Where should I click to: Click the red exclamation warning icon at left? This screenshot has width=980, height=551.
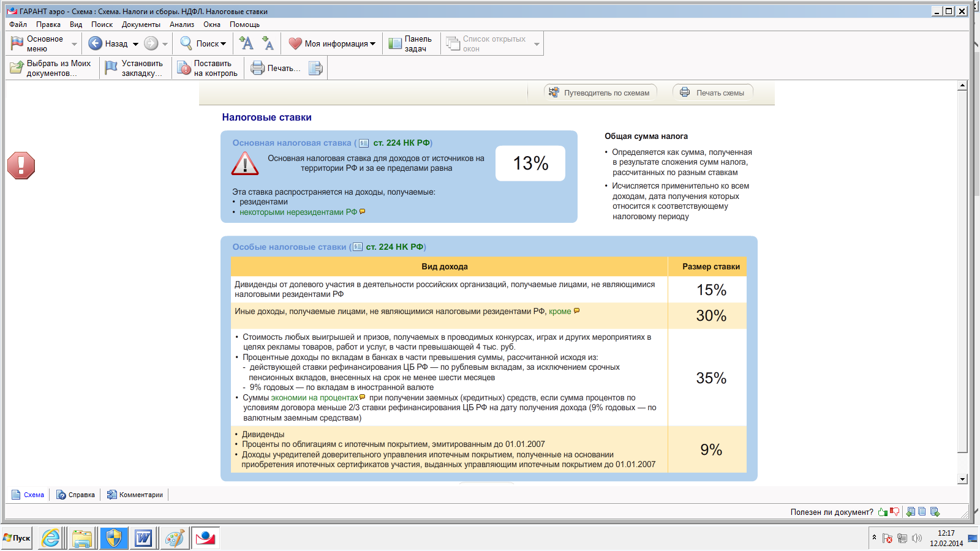21,165
